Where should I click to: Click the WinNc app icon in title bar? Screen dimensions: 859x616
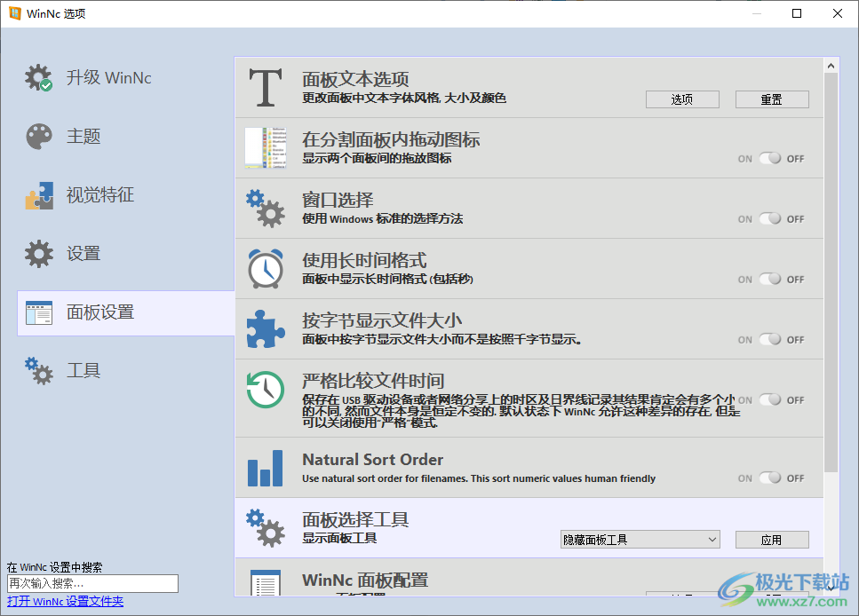pyautogui.click(x=15, y=13)
